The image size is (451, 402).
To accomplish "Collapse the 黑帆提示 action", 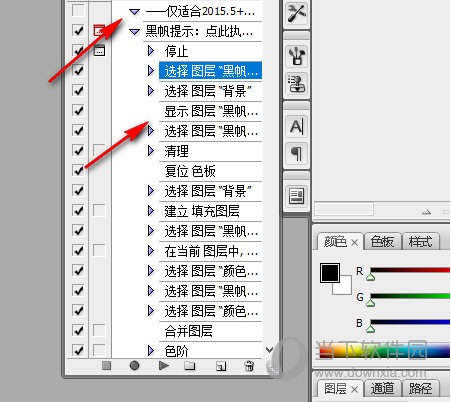I will [x=134, y=32].
